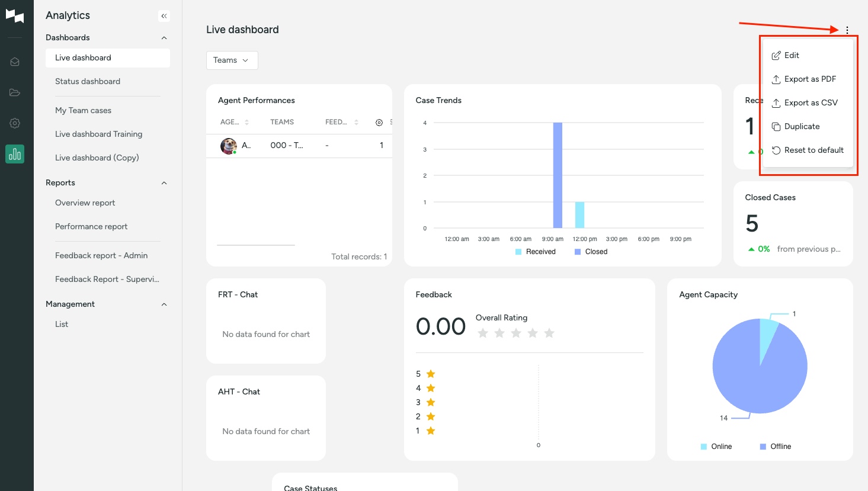868x491 pixels.
Task: Click the 1-star rating row star
Action: [431, 431]
